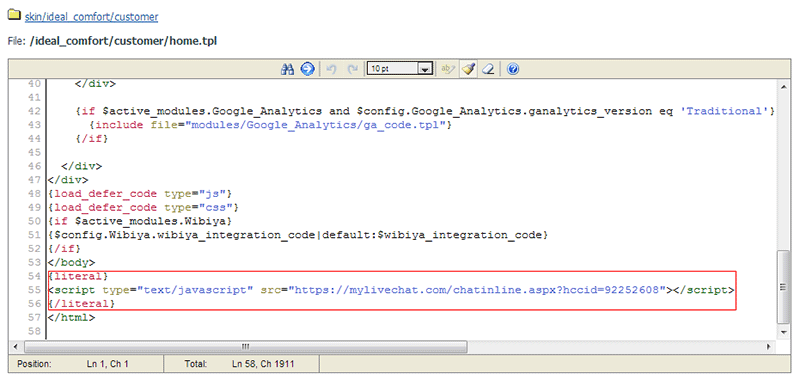Click the Total Ln 58, Ch 1911 status
Screen dimensions: 800x380
[x=239, y=364]
